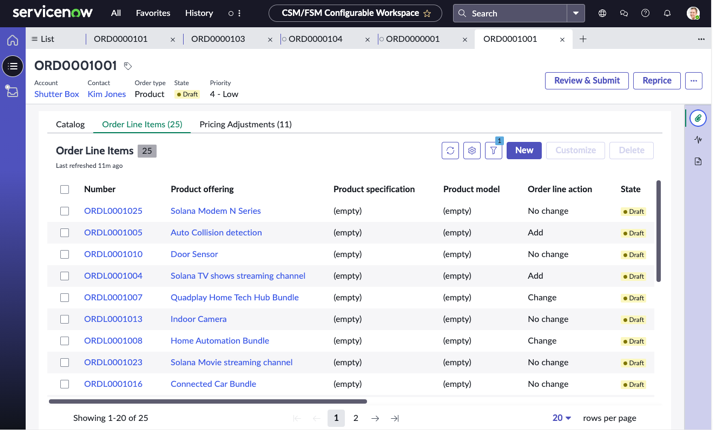Screen dimensions: 713x430
Task: Add a new workspace tab with plus
Action: click(x=583, y=39)
